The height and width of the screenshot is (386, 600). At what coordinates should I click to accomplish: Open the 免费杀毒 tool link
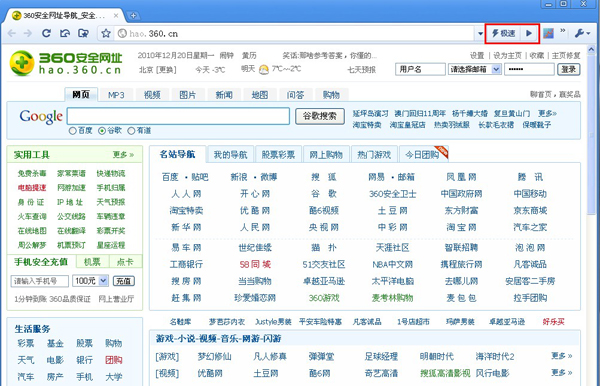(x=32, y=174)
